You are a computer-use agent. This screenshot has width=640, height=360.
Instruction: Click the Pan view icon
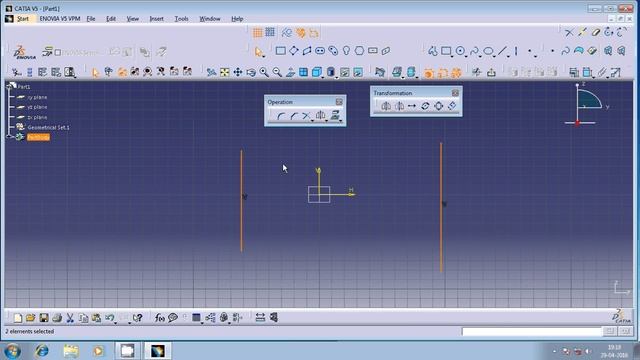(x=238, y=73)
